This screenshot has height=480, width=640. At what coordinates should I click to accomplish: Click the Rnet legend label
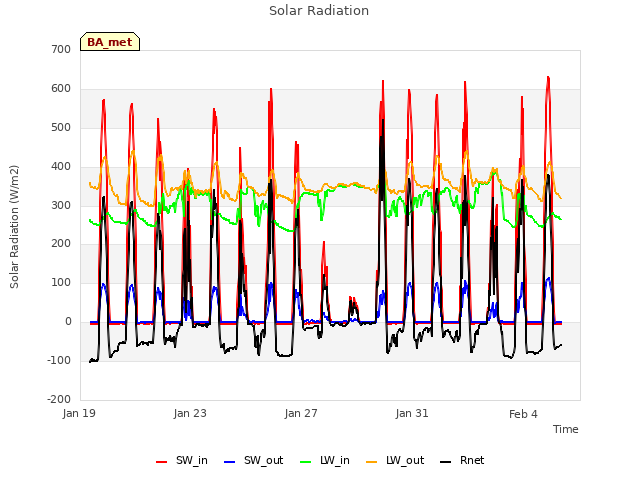[472, 460]
